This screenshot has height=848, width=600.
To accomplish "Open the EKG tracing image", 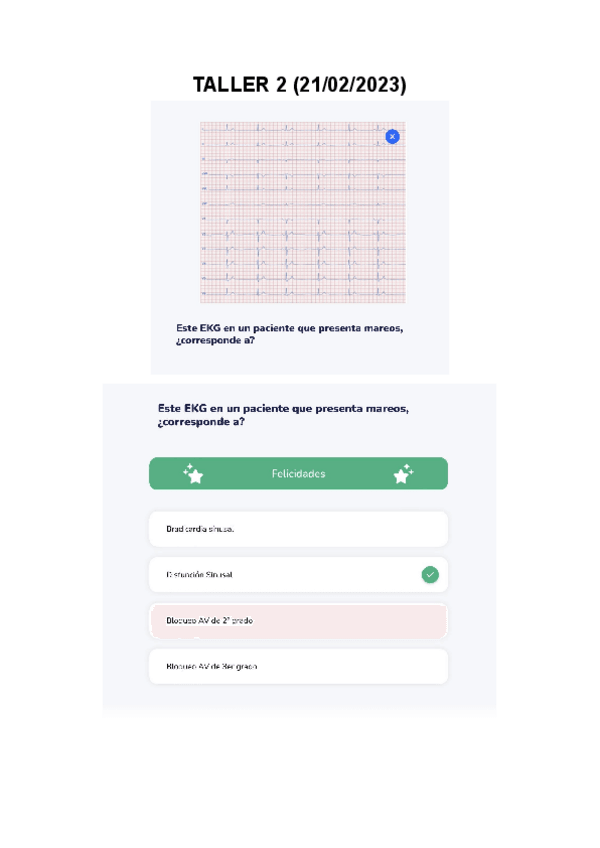I will [302, 212].
